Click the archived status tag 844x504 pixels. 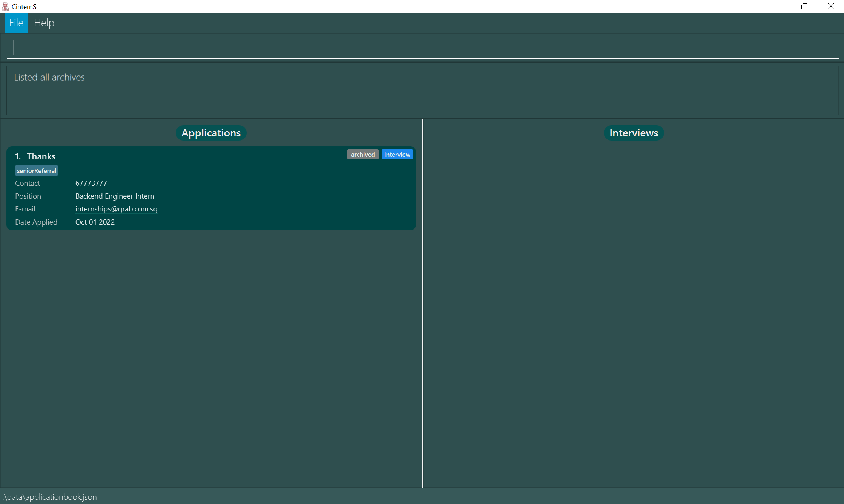click(x=362, y=155)
